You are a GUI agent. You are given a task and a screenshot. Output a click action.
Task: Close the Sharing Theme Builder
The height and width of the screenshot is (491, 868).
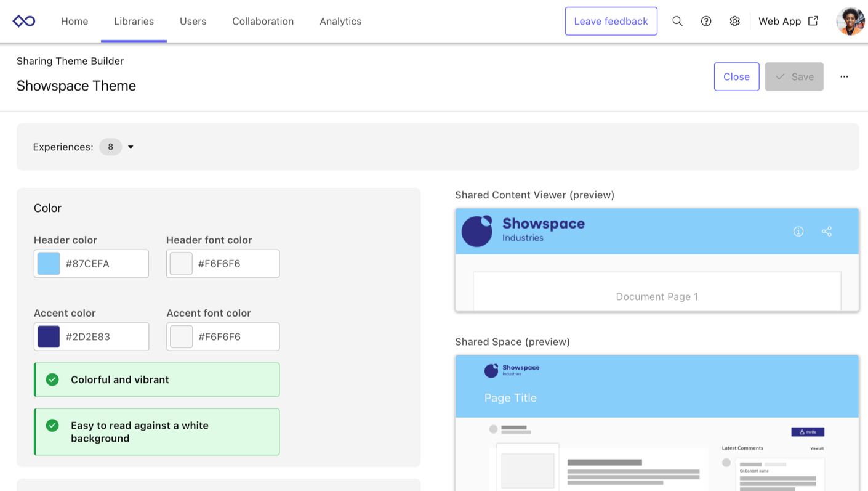tap(736, 76)
